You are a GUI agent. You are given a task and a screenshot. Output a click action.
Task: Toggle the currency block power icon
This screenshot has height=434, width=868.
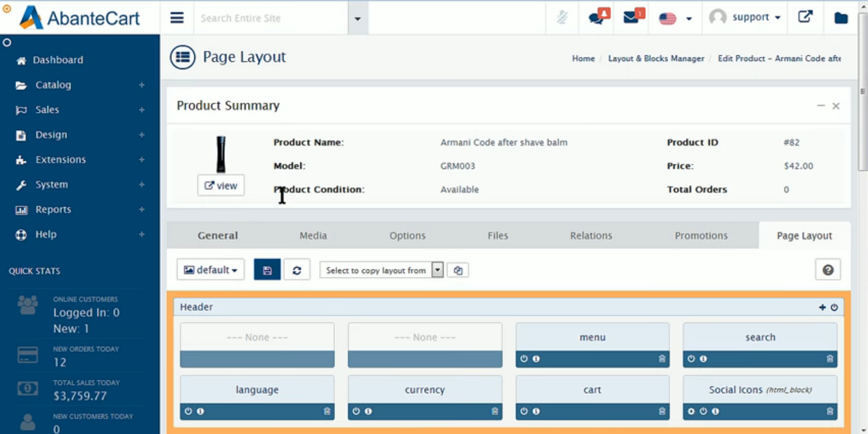357,412
